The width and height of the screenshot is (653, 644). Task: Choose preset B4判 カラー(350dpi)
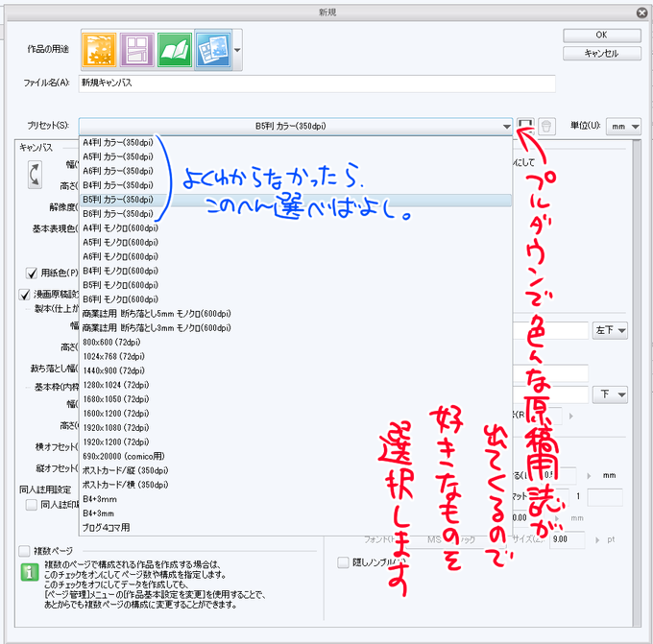coord(296,185)
